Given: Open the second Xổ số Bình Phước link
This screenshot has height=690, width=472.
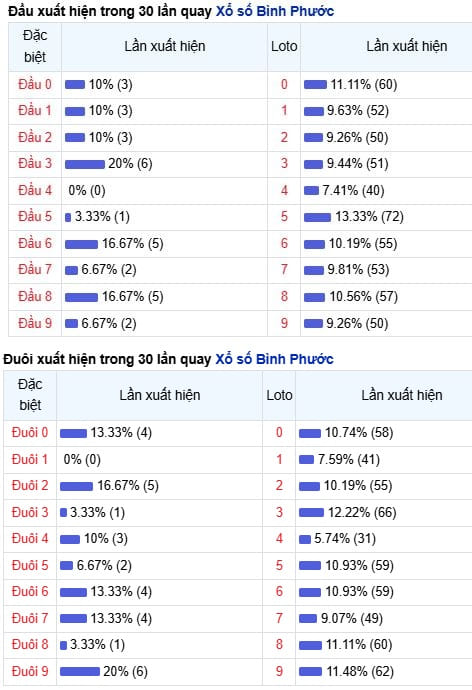Looking at the screenshot, I should 274,359.
